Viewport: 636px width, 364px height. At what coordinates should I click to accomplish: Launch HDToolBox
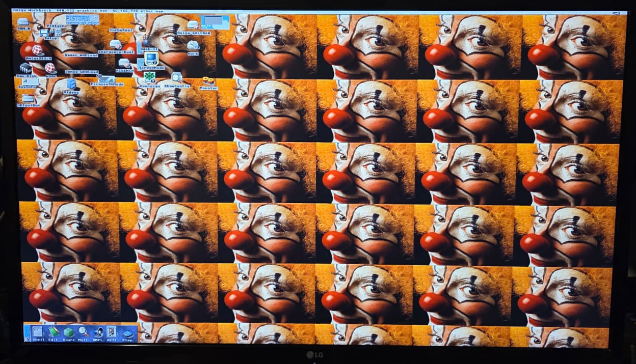tap(28, 99)
